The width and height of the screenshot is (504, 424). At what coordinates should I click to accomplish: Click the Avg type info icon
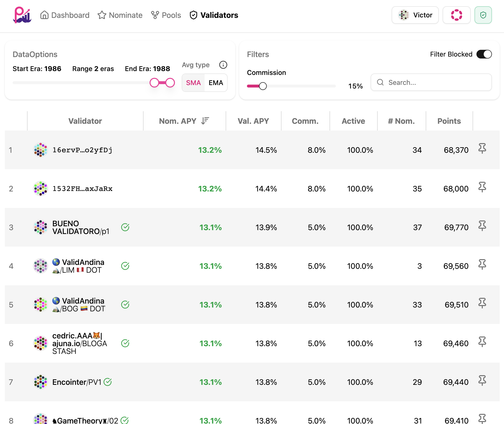(223, 65)
